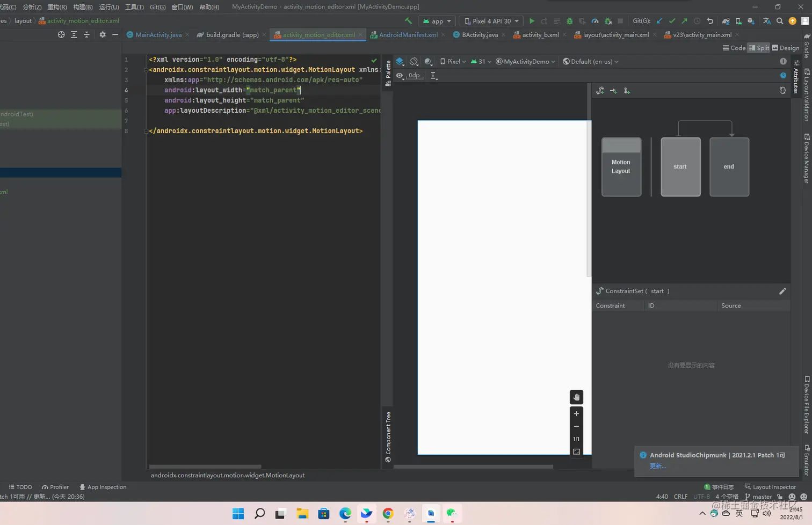The image size is (812, 525).
Task: Click the zoom-to-fit screen icon on the canvas
Action: 576,451
